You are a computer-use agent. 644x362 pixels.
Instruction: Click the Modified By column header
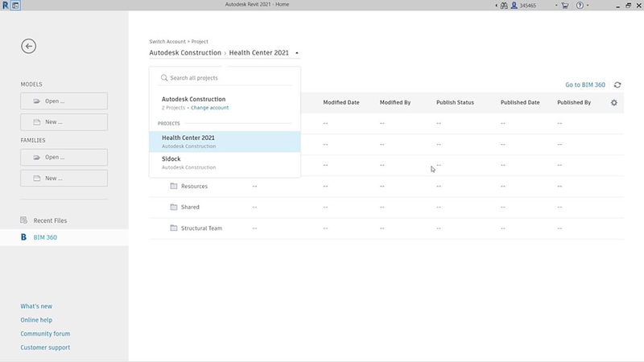coord(395,103)
